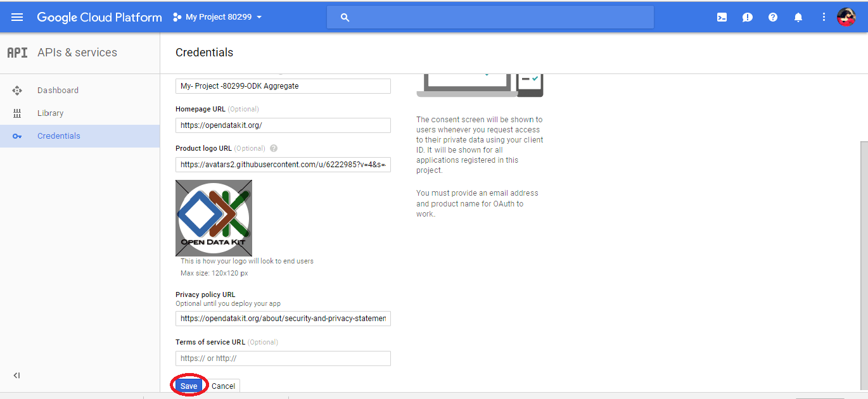Click the Terms of service URL field
Viewport: 868px width, 399px height.
click(283, 358)
